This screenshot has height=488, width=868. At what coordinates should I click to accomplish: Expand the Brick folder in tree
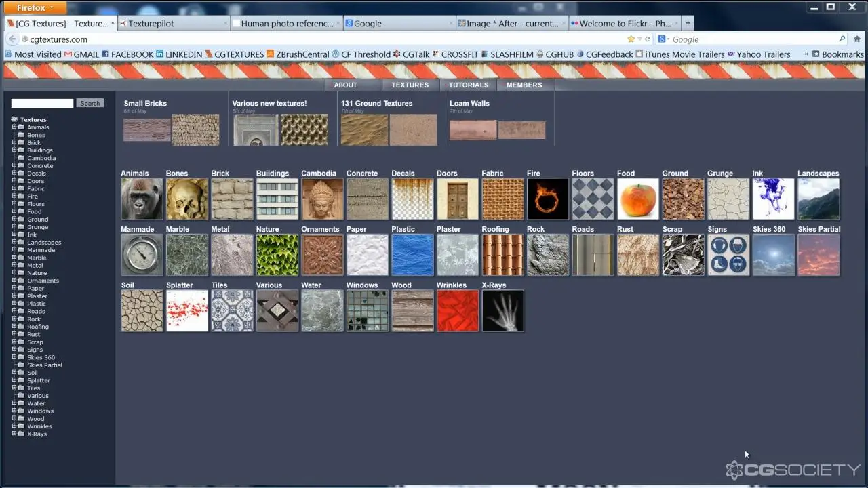click(14, 142)
